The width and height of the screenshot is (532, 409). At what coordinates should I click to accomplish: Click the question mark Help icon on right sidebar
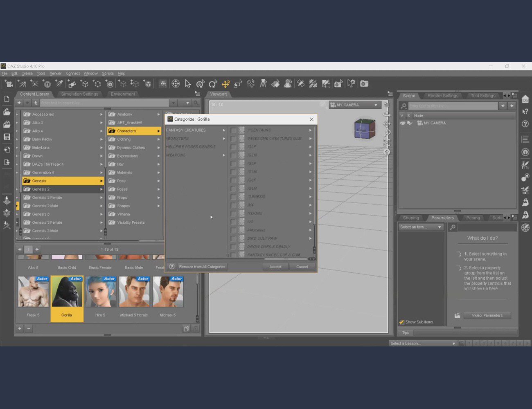pos(525,124)
